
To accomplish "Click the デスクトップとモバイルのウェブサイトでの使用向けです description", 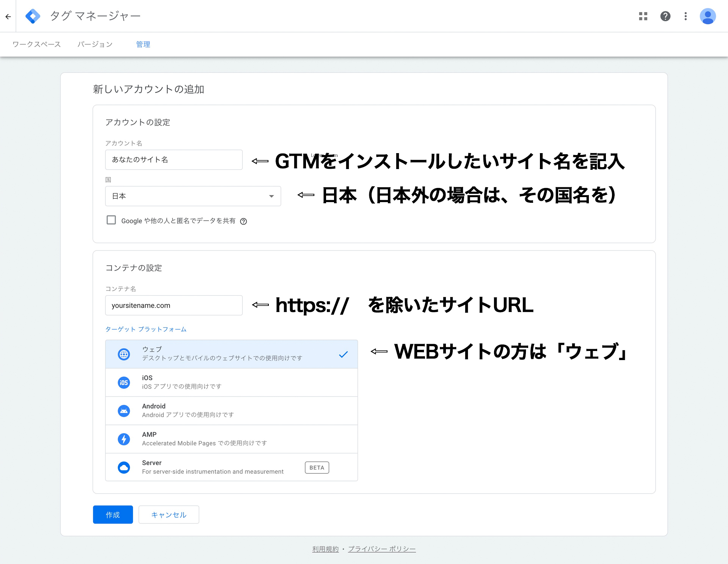I will point(222,359).
